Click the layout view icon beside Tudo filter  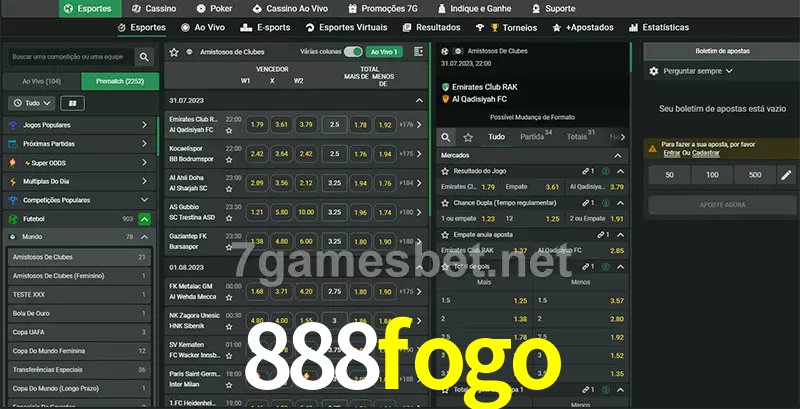(x=72, y=103)
